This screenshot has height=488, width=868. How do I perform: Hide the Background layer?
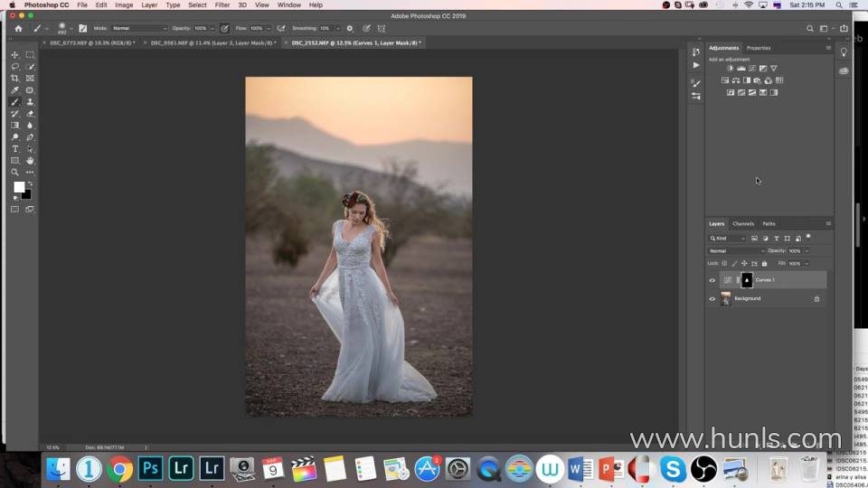(x=712, y=299)
